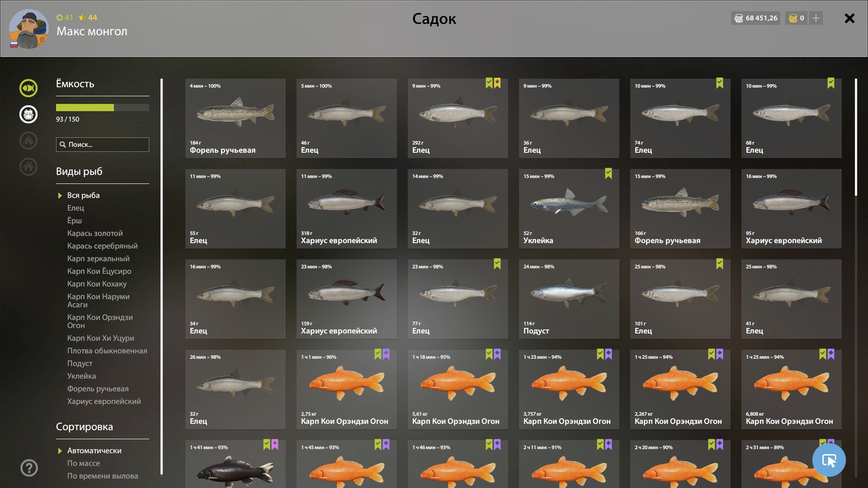Select the backpack inventory sidebar icon
868x488 pixels.
coord(28,114)
